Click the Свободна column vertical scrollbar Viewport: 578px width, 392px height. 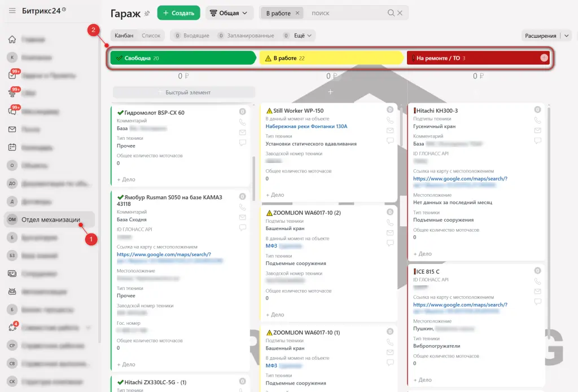[x=253, y=179]
